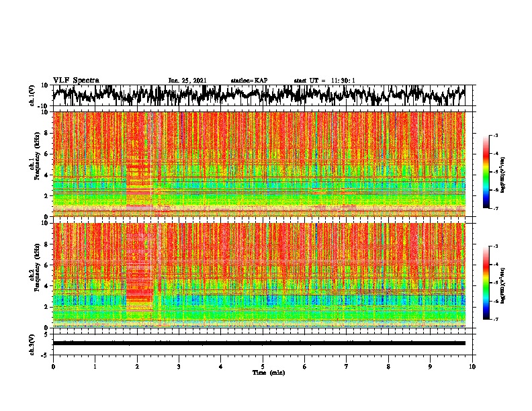Click the ch.1 spectrogram burst near 2 minutes
Image resolution: width=532 pixels, height=411 pixels.
[x=139, y=164]
